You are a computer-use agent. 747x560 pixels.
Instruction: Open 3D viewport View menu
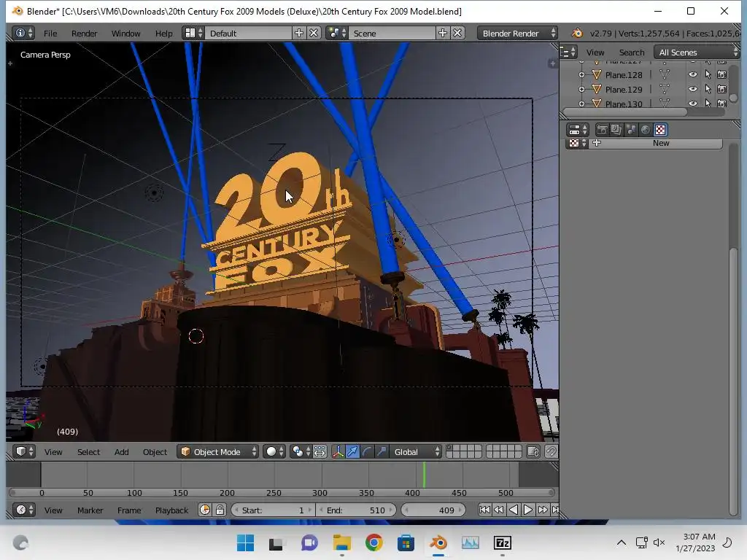[x=53, y=452]
